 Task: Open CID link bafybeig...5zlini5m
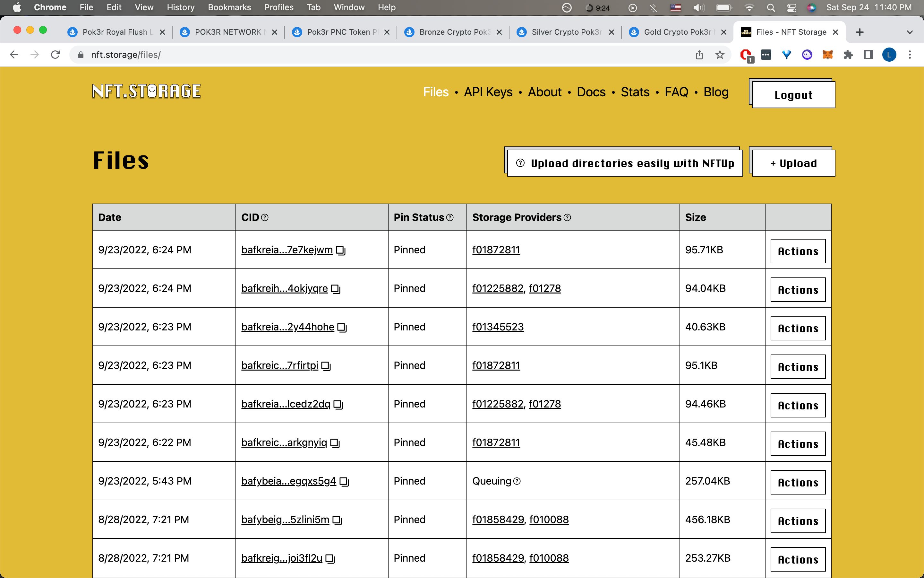click(x=285, y=520)
